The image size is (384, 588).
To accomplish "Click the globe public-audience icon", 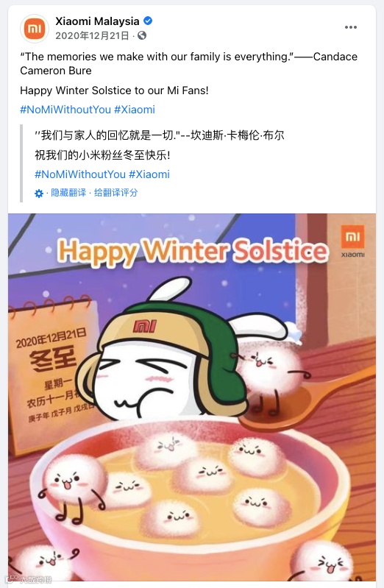I will coord(142,35).
